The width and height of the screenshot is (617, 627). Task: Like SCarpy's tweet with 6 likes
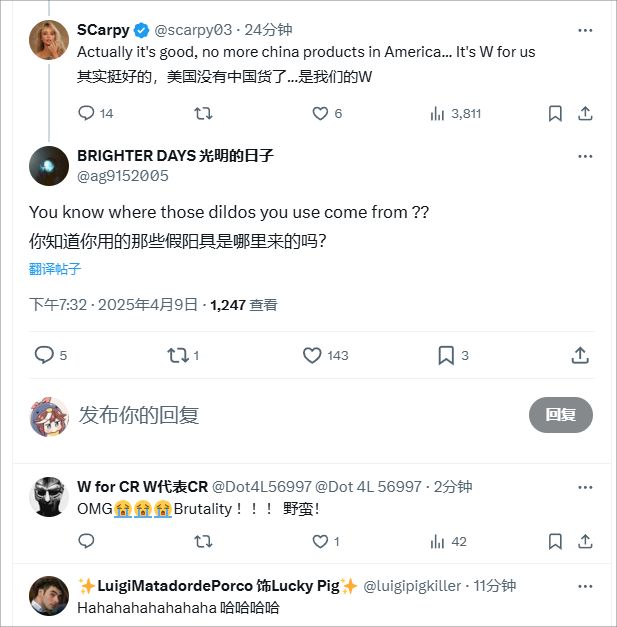[x=320, y=114]
